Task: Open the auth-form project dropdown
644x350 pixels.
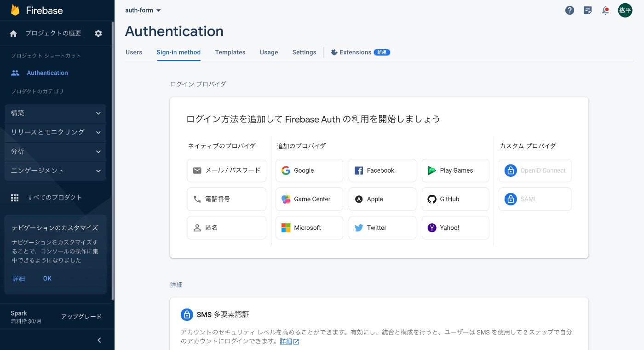Action: [143, 10]
